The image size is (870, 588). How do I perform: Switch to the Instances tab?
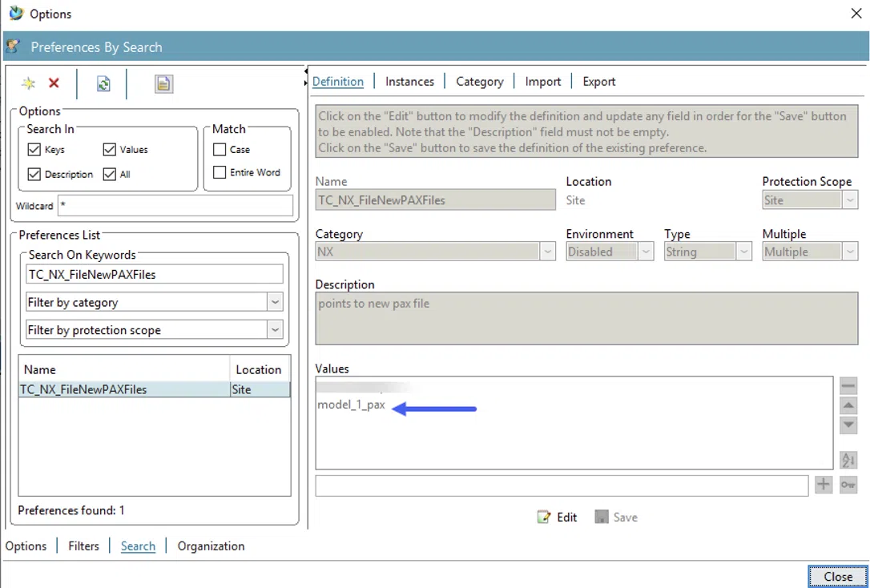click(409, 82)
